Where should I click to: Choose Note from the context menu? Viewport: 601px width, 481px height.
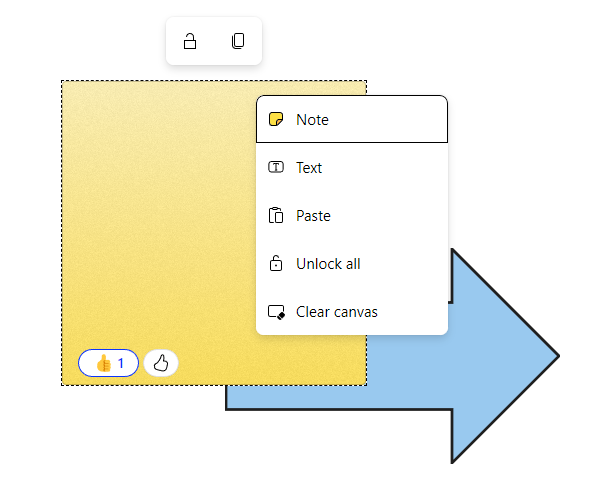(x=352, y=119)
